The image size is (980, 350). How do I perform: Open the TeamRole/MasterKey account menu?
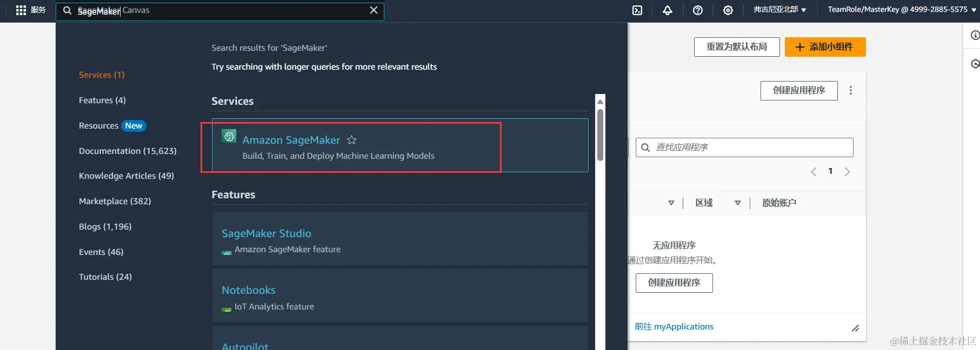point(902,10)
